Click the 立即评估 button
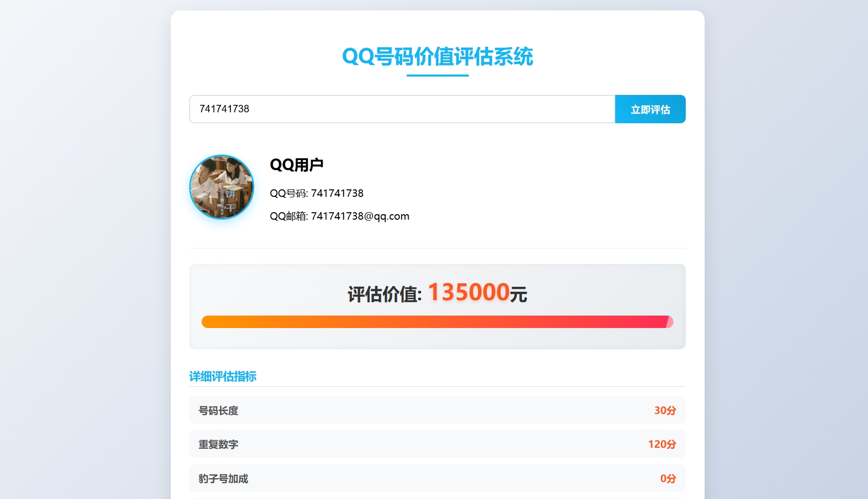868x499 pixels. point(651,109)
